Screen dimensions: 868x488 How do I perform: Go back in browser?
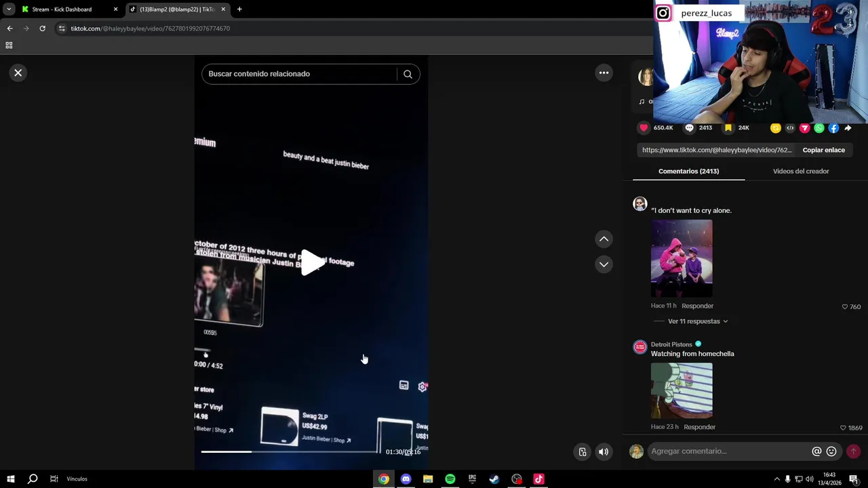click(9, 28)
